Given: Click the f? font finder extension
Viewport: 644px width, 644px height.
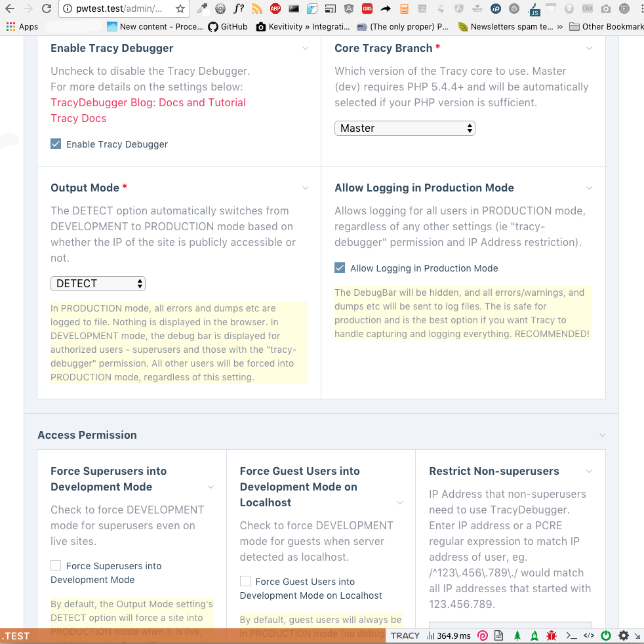Looking at the screenshot, I should pos(239,9).
